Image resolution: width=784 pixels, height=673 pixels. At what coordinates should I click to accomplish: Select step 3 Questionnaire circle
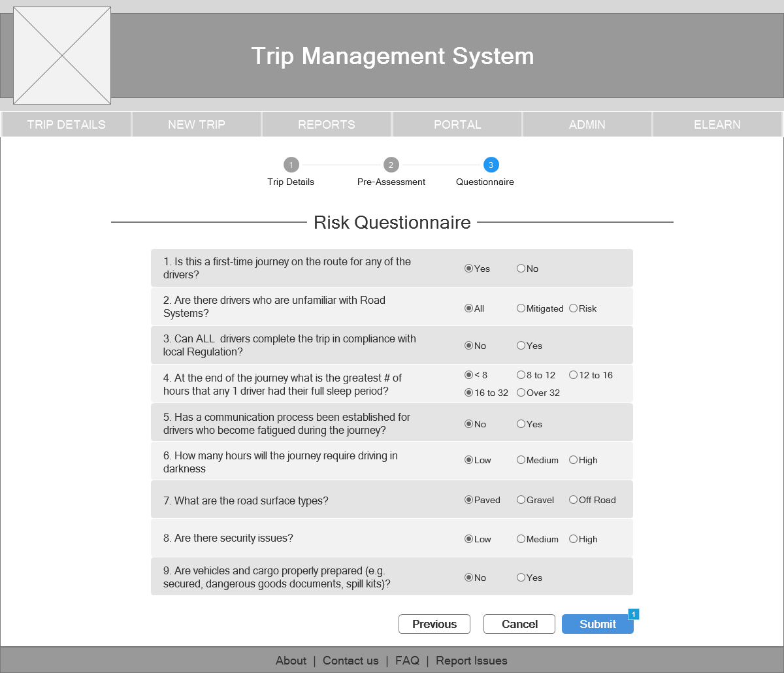491,165
